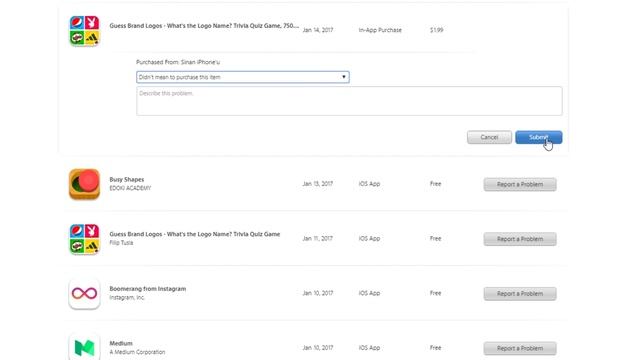Report a Problem for Boomerang from Instagram

click(520, 293)
